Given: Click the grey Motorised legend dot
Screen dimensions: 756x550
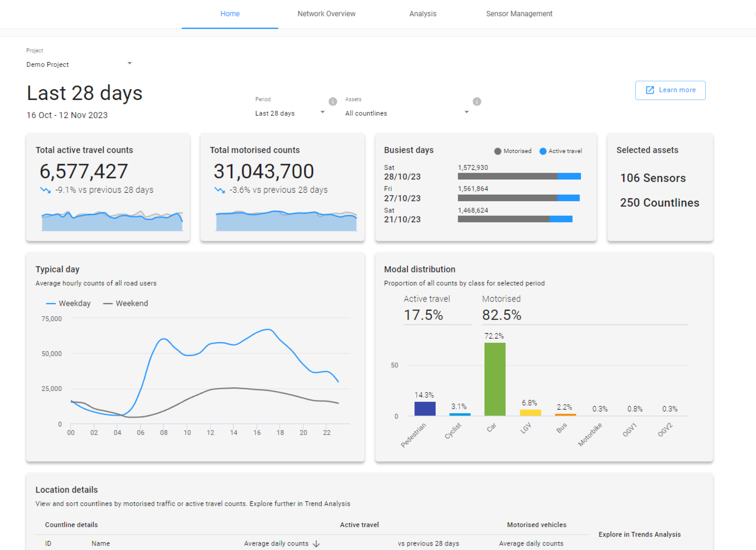Looking at the screenshot, I should click(x=498, y=151).
